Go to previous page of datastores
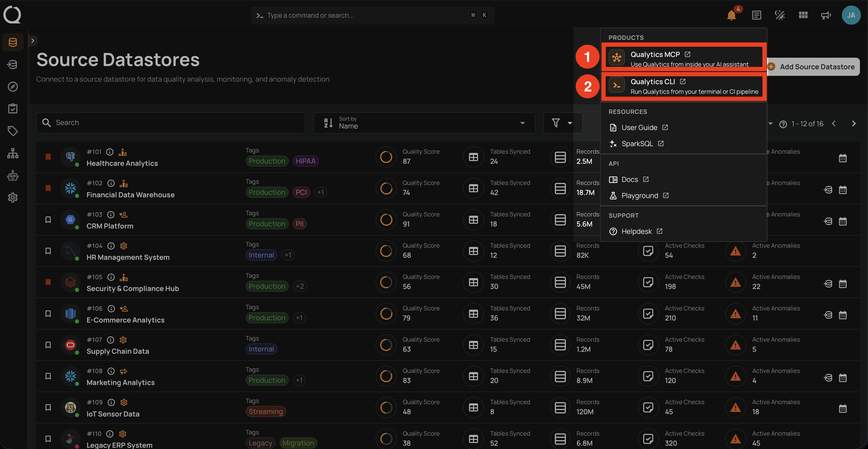The width and height of the screenshot is (868, 449). (x=834, y=124)
